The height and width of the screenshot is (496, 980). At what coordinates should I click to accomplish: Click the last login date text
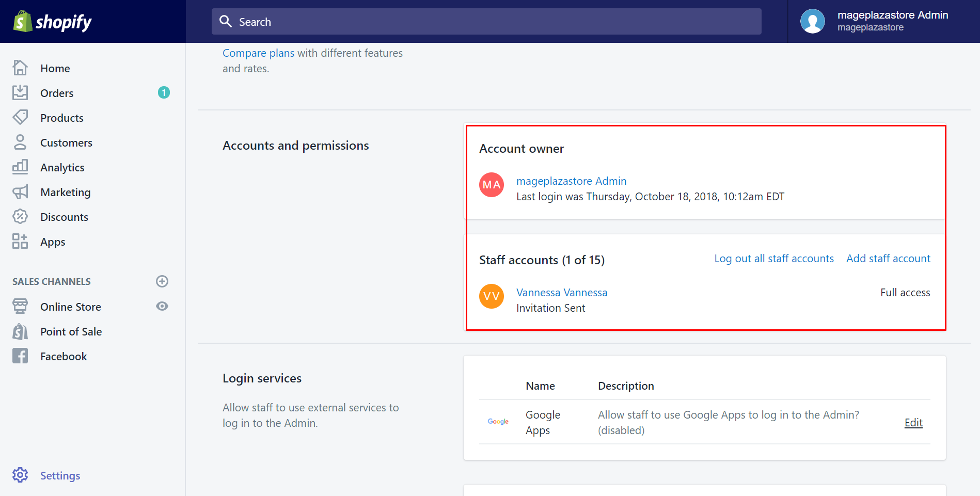point(650,197)
